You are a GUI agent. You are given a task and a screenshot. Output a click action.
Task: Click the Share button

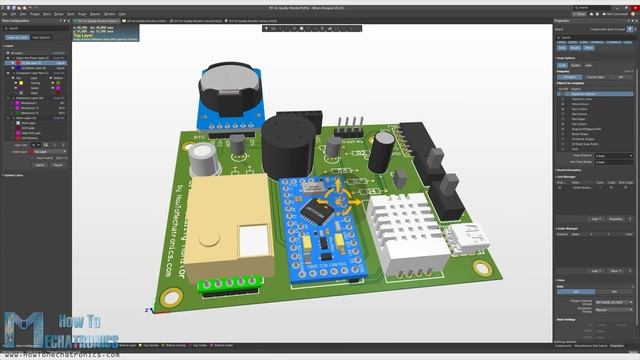pos(579,14)
